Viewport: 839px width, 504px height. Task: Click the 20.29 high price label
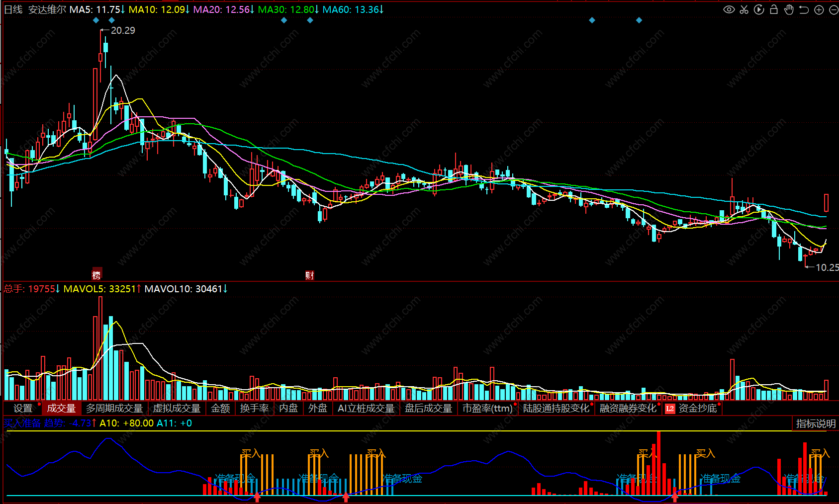click(123, 30)
